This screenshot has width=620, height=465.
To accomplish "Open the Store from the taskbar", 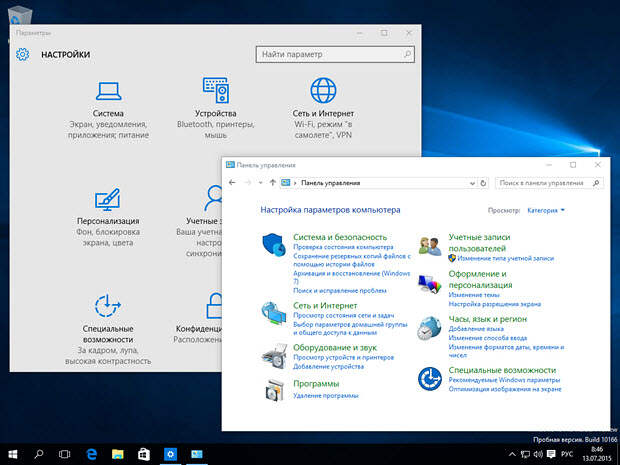I will click(x=144, y=454).
